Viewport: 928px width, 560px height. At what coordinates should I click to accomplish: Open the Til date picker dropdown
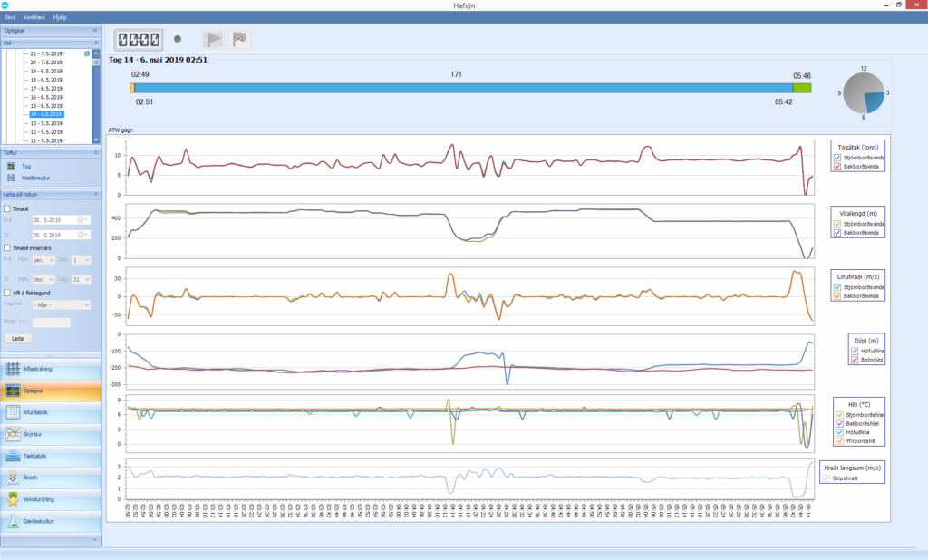(86, 235)
